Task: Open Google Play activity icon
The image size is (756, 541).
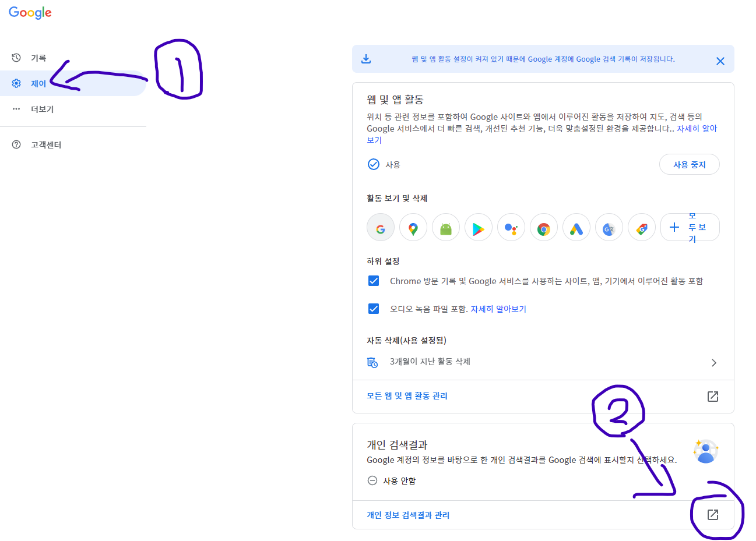Action: 479,228
